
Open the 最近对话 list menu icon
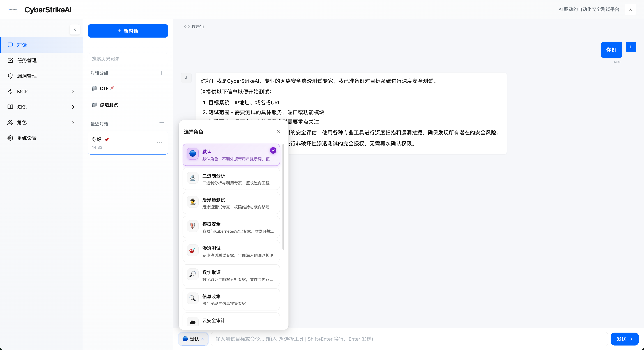162,124
